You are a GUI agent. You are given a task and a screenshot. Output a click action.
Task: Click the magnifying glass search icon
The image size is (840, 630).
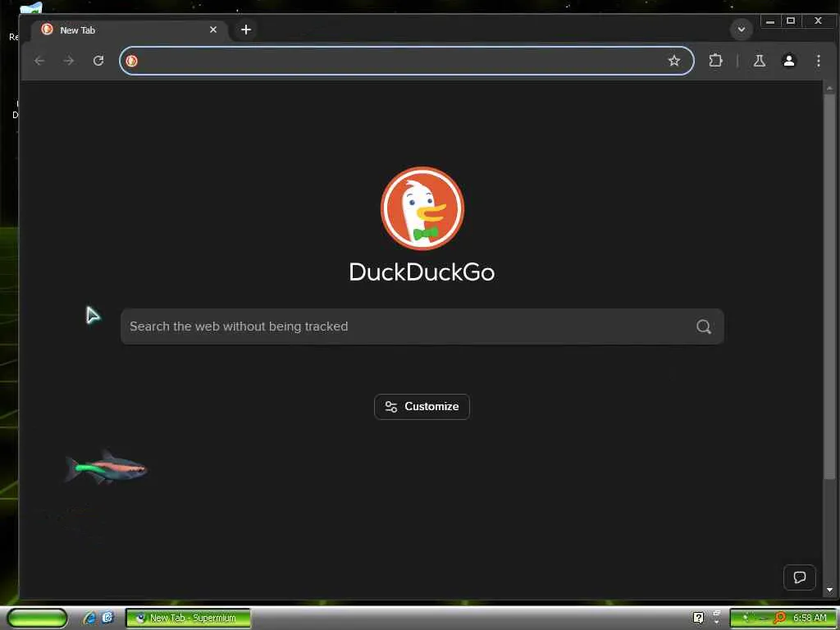point(704,326)
